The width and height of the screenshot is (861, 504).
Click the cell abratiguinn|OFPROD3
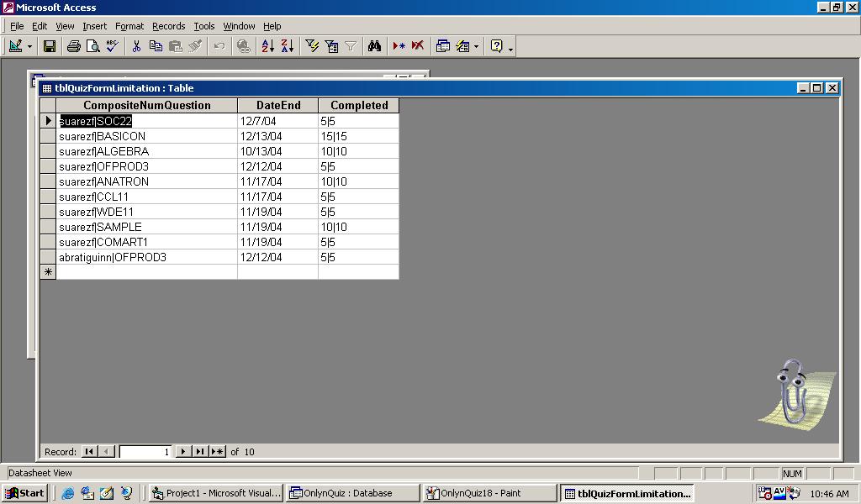(x=146, y=257)
